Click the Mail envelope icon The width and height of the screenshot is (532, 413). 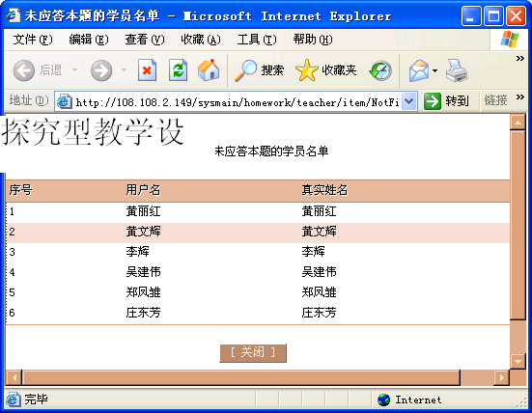coord(419,70)
